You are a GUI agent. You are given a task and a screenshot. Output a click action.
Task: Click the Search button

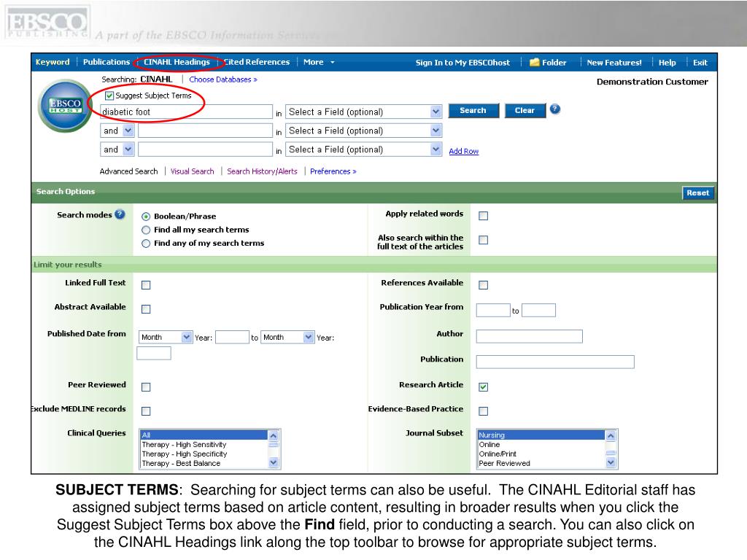pos(473,111)
